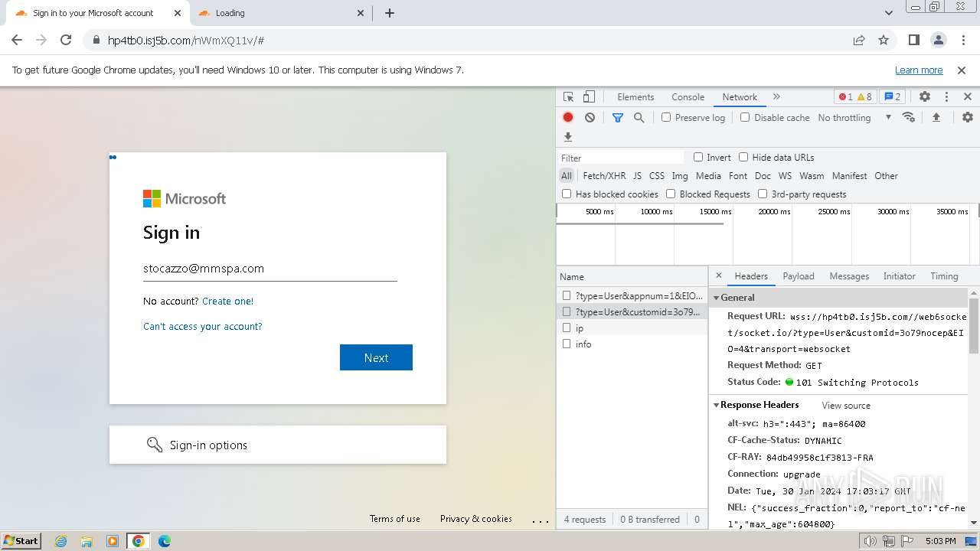This screenshot has width=980, height=551.
Task: Dismiss the Chrome update notification bar
Action: coord(962,70)
